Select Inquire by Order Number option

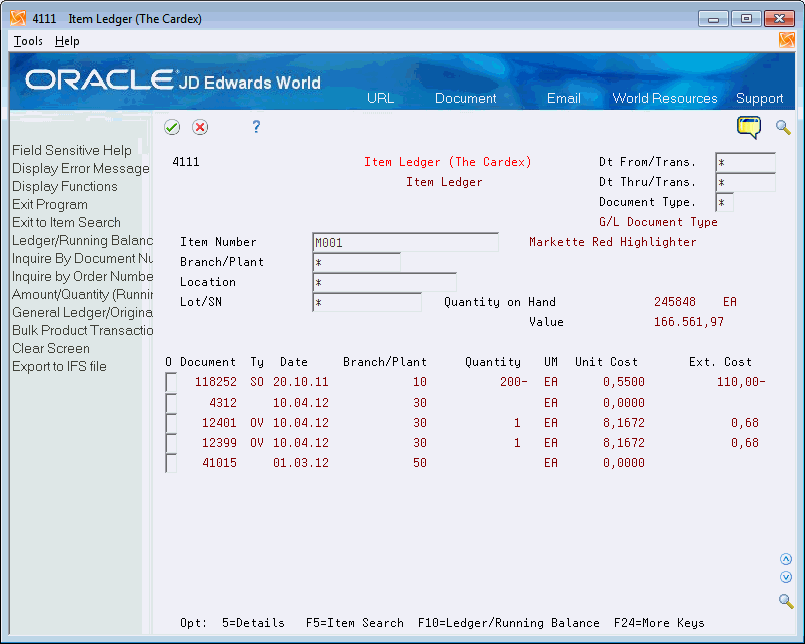point(82,276)
